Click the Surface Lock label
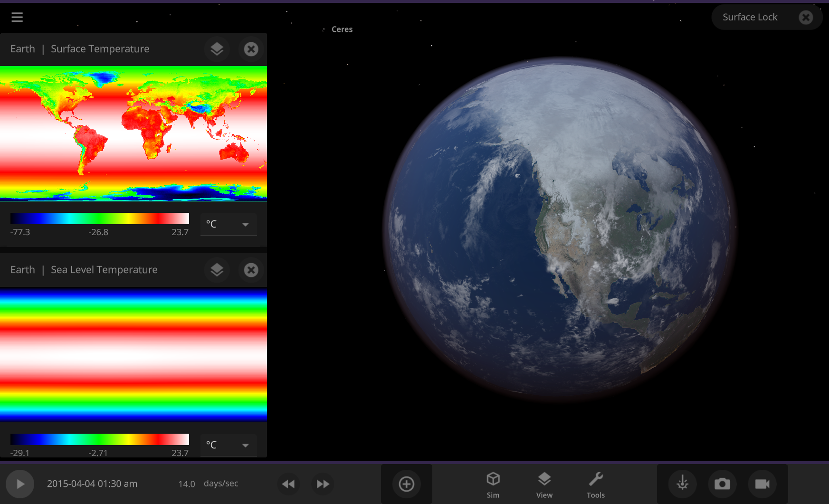829x504 pixels. (750, 17)
